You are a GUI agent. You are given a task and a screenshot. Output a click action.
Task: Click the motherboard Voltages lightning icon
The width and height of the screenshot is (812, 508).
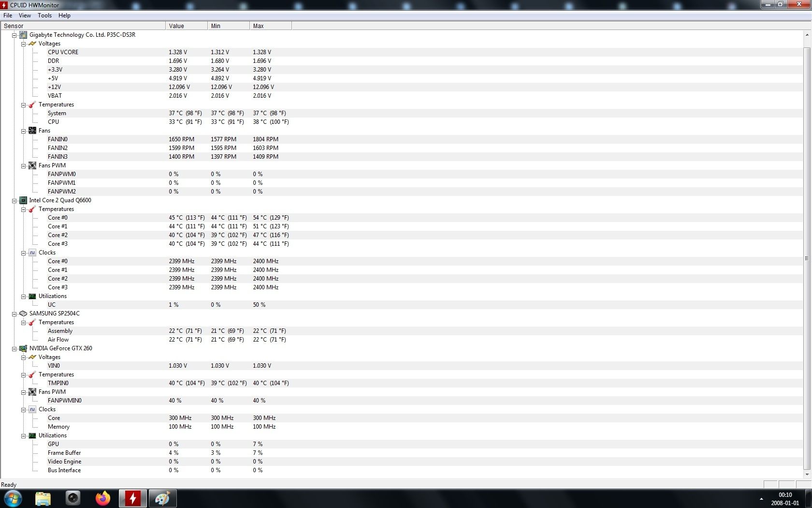pyautogui.click(x=32, y=44)
